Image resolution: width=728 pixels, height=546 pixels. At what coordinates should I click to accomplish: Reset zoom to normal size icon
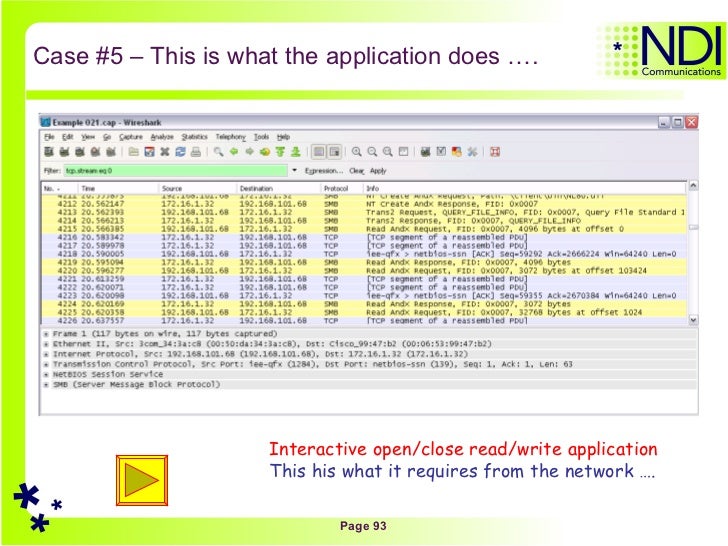click(x=388, y=152)
